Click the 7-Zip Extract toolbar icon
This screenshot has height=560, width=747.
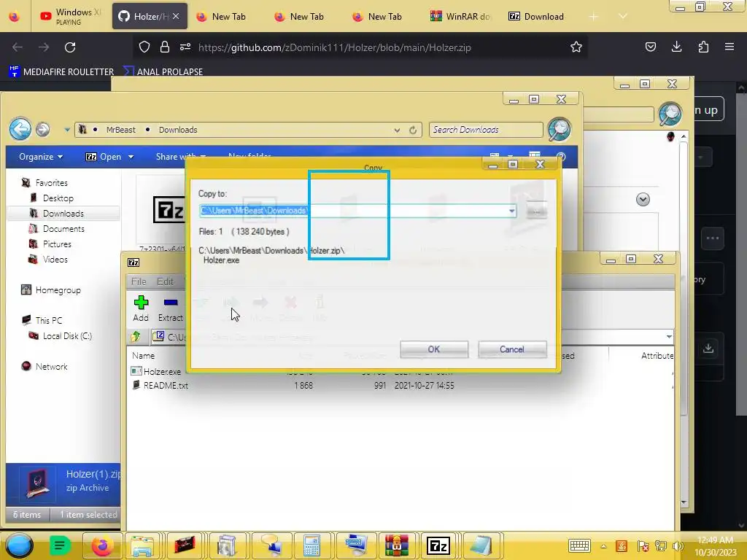170,308
